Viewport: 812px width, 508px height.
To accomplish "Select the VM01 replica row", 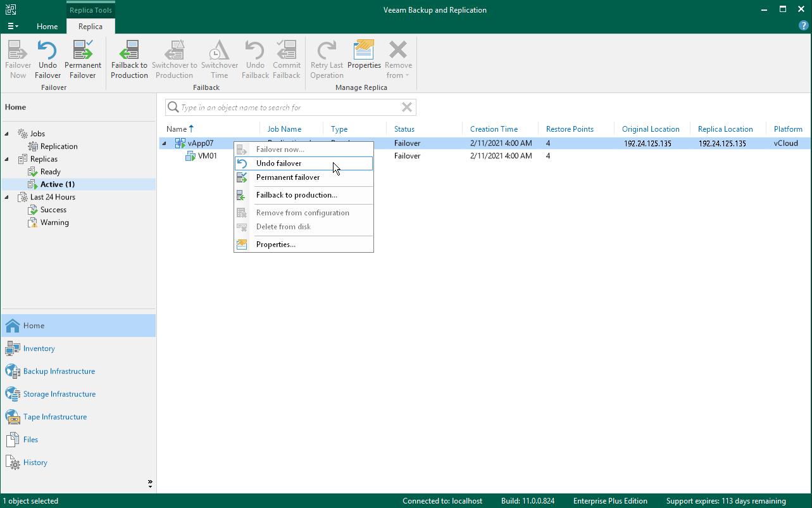I will (484, 156).
